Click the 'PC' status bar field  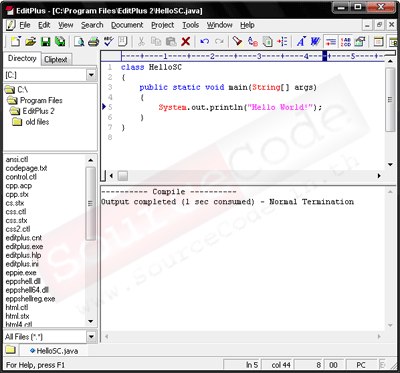[361, 365]
